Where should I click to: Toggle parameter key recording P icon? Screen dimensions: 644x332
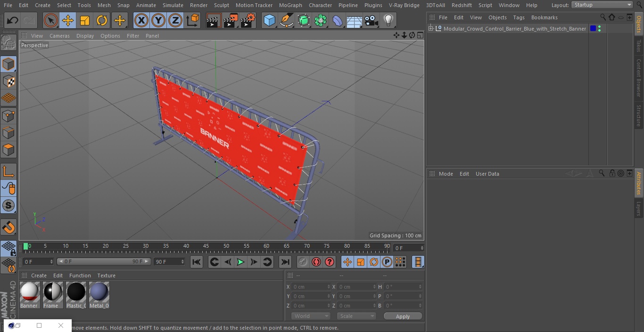pos(387,262)
